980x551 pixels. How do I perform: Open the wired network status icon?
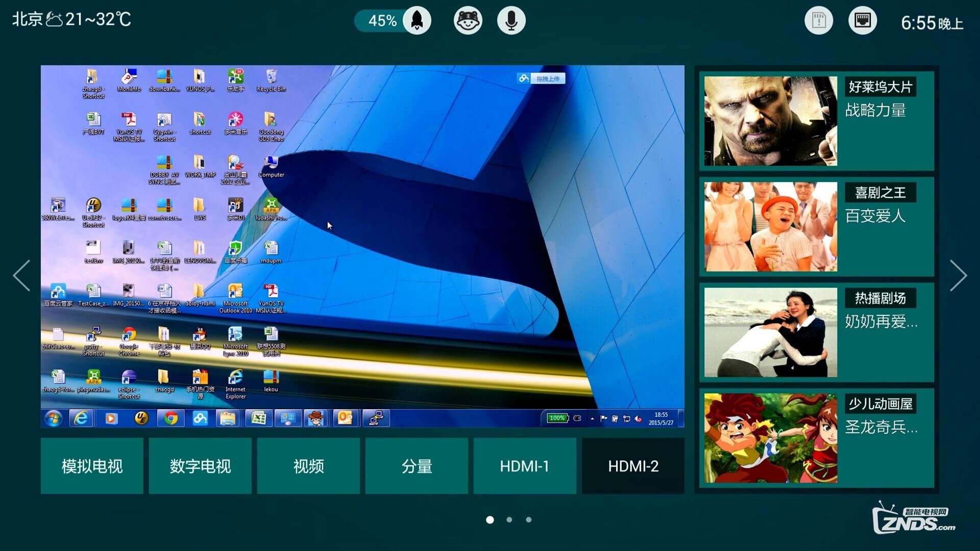pyautogui.click(x=863, y=20)
